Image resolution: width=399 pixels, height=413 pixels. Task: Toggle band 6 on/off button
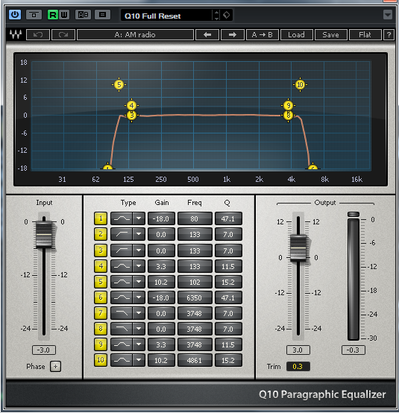(x=100, y=297)
